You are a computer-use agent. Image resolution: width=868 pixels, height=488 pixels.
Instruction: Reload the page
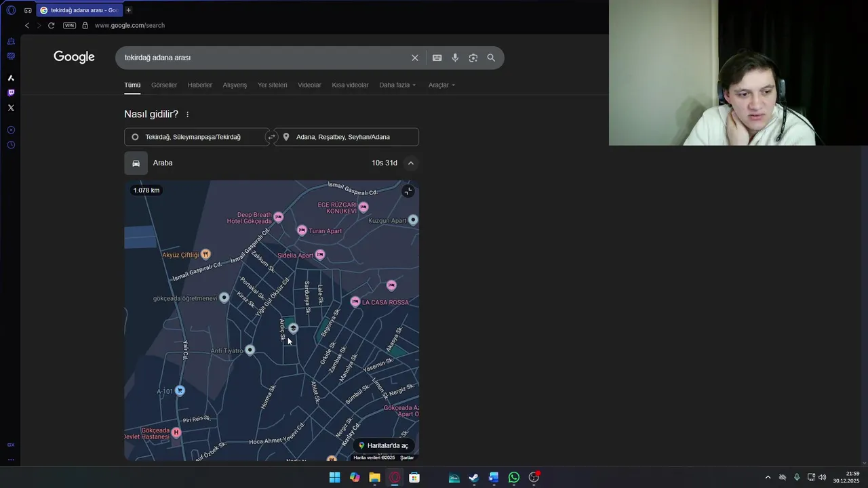(51, 25)
